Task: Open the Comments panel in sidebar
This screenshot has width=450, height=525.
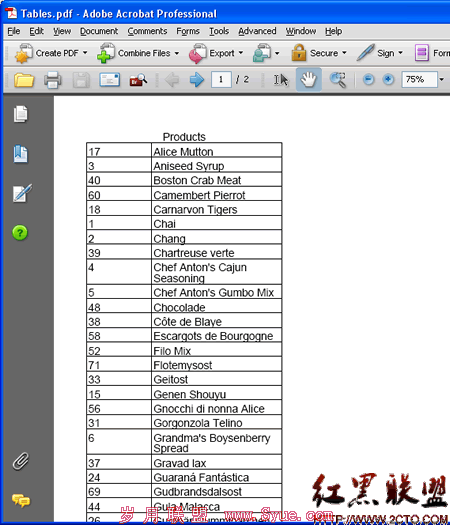Action: pyautogui.click(x=21, y=500)
